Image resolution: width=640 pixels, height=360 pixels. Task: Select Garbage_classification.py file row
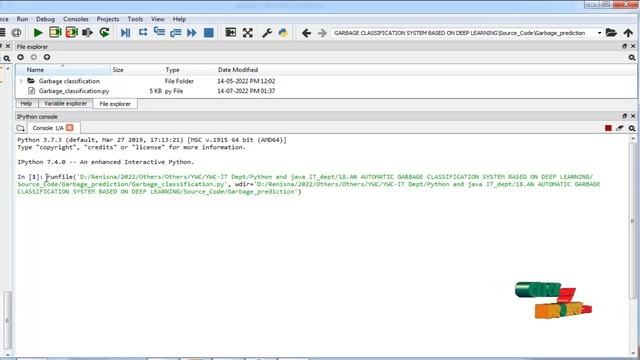pos(326,91)
